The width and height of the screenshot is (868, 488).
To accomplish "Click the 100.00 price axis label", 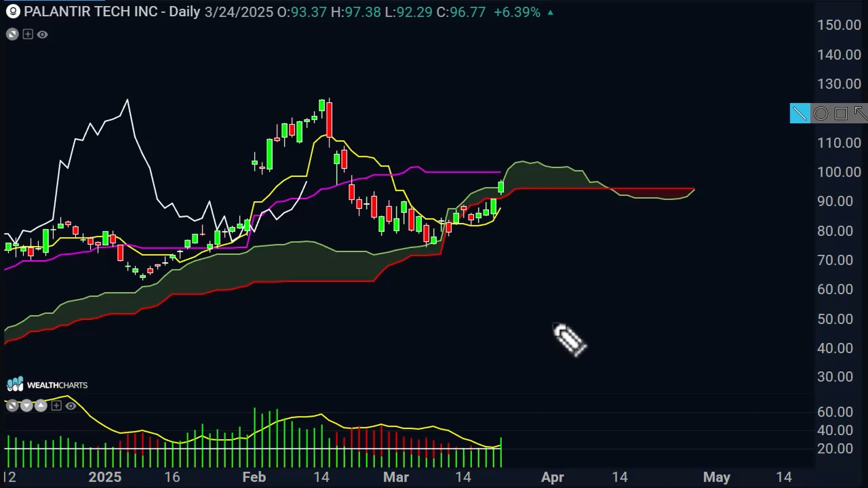I will click(x=839, y=172).
